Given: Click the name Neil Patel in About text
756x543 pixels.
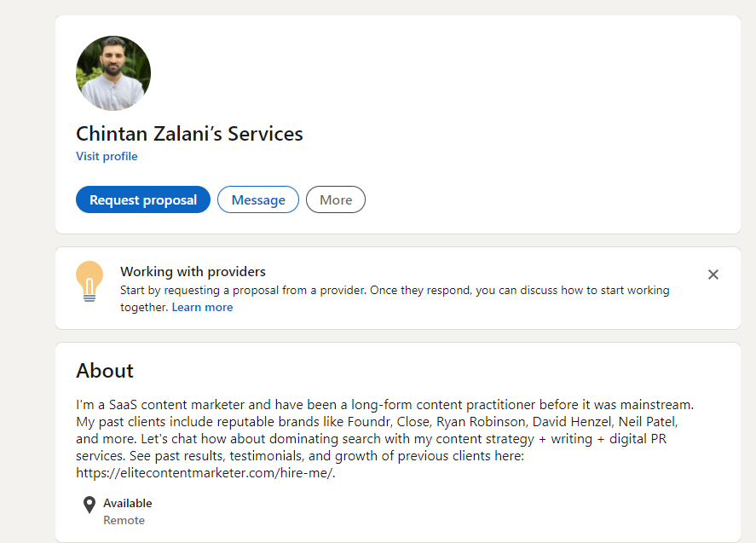Looking at the screenshot, I should (648, 421).
